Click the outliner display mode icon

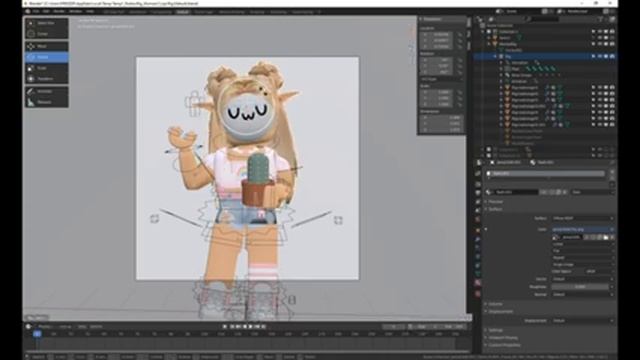point(491,19)
